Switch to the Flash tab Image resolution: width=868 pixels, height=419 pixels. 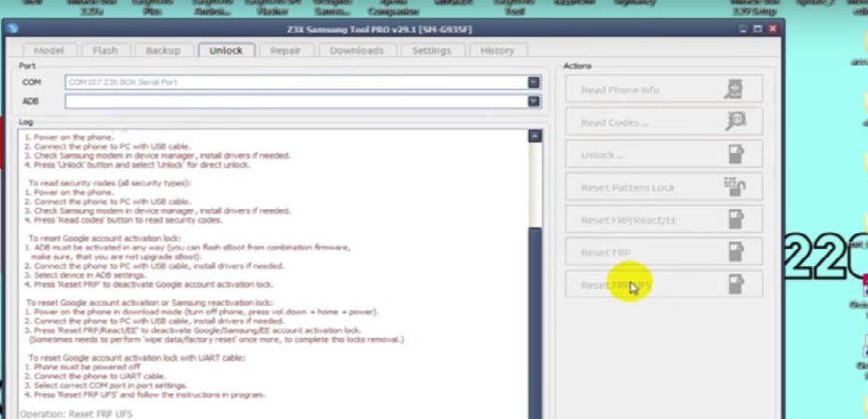(x=105, y=50)
